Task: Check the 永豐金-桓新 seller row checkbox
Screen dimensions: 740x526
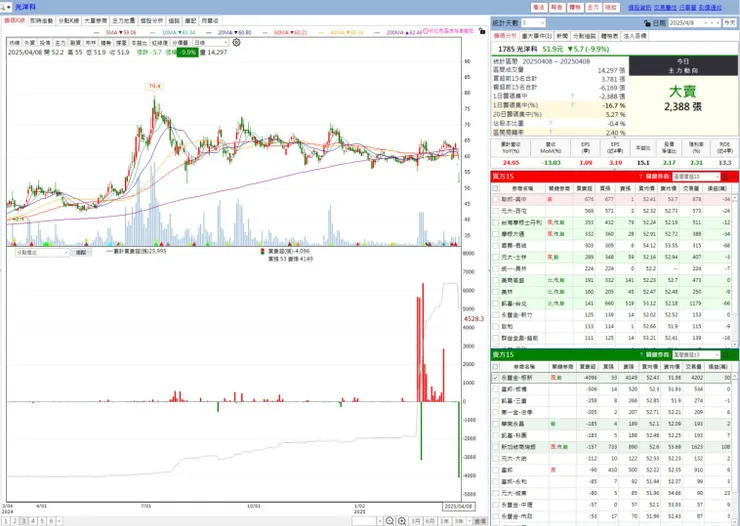Action: [495, 378]
